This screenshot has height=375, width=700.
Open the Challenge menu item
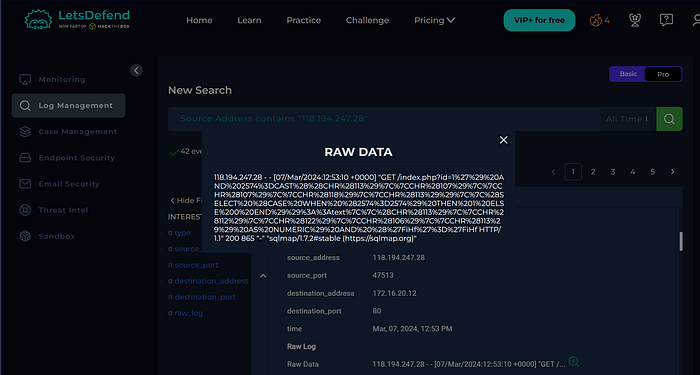click(367, 21)
